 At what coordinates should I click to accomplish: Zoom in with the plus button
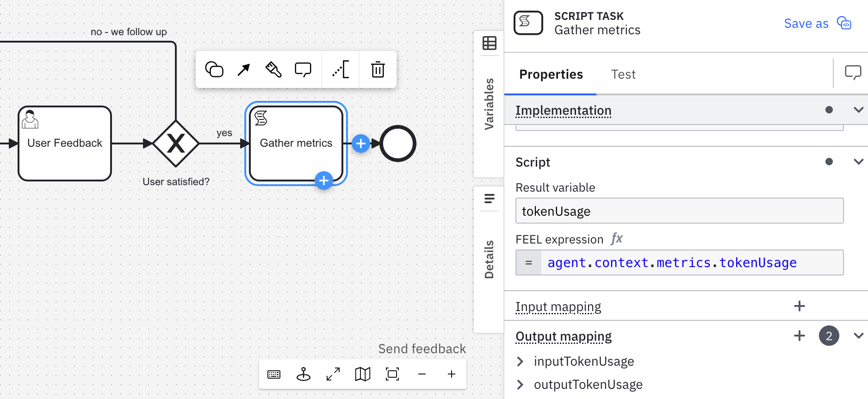click(x=452, y=374)
